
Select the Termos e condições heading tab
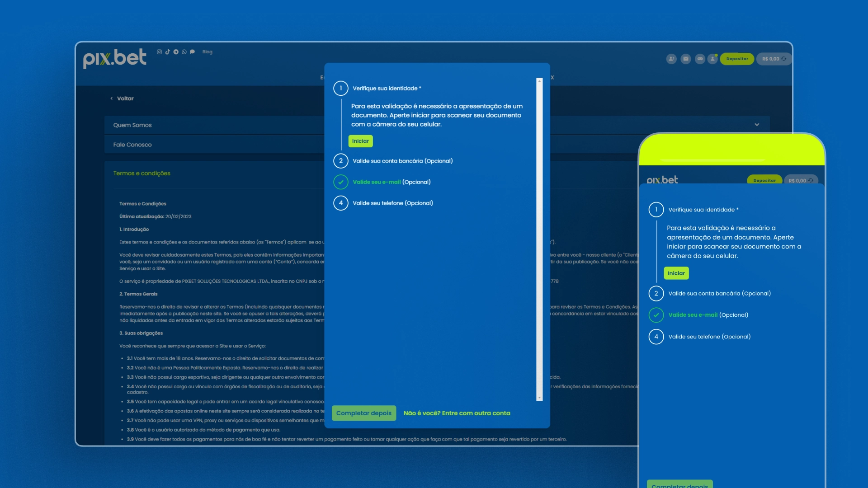pos(142,174)
